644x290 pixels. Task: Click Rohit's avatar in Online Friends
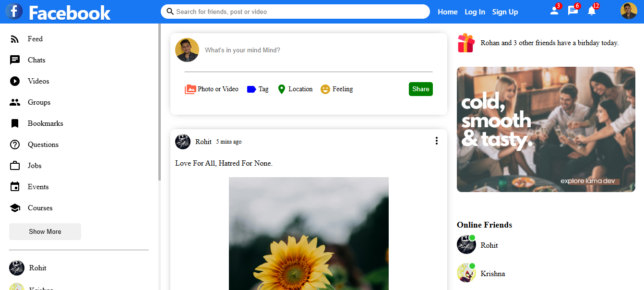click(466, 244)
